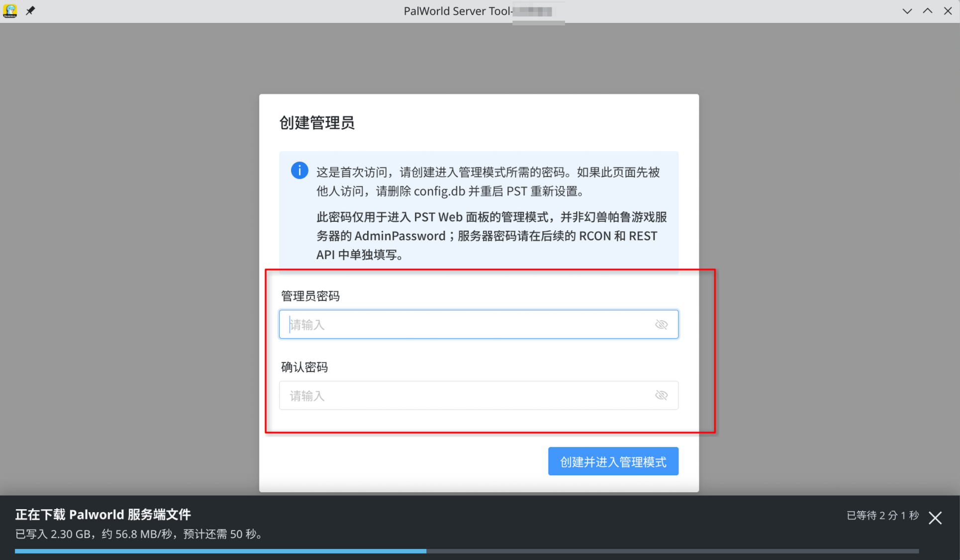Click the config.db first-visit notice paragraph
Image resolution: width=960 pixels, height=560 pixels.
pos(488,182)
